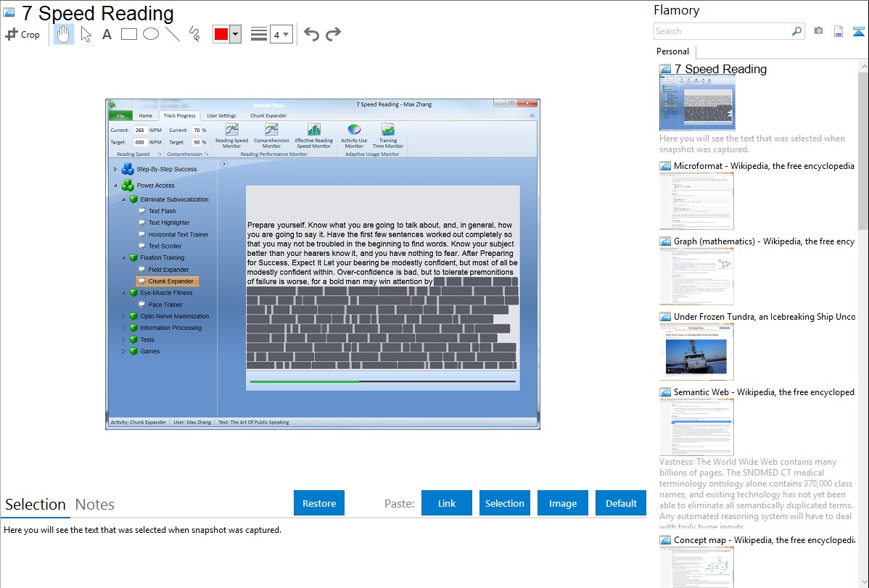Select the Text Flash exercise
The height and width of the screenshot is (588, 869).
162,211
